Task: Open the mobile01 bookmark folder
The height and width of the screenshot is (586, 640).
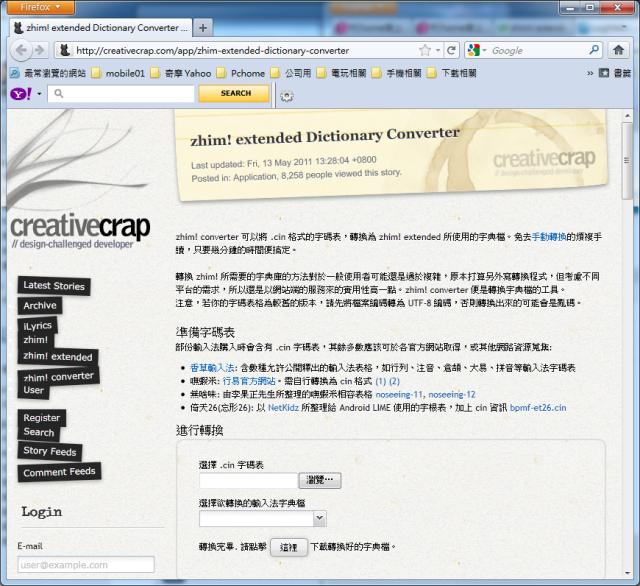Action: (x=118, y=73)
